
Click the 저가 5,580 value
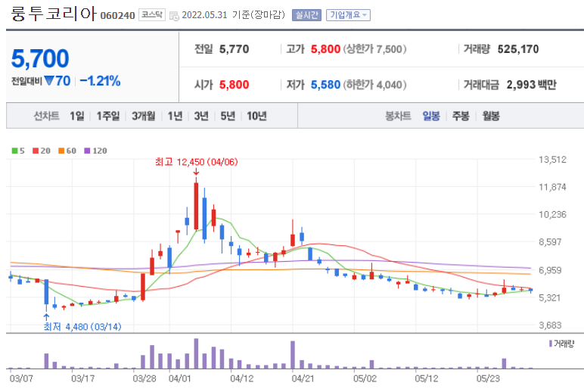pyautogui.click(x=325, y=85)
